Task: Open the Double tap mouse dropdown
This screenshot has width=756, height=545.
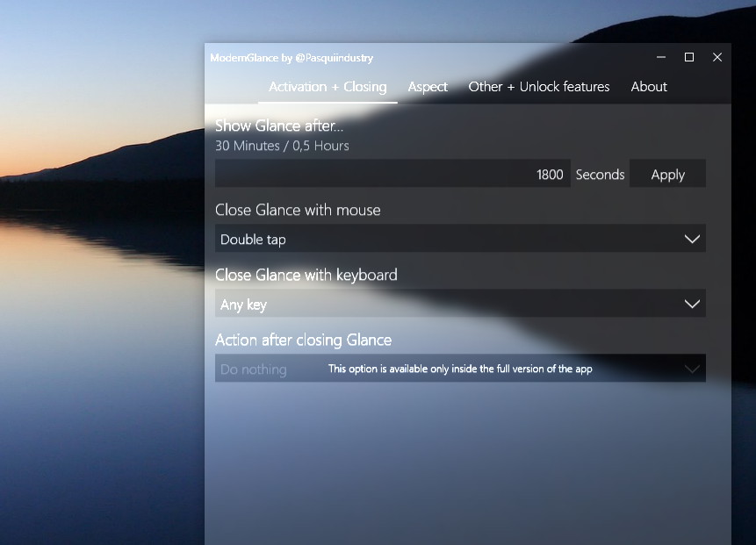Action: pos(460,239)
